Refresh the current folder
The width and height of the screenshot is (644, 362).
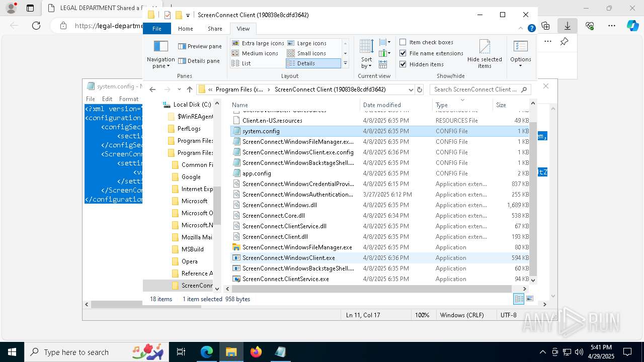(x=420, y=89)
